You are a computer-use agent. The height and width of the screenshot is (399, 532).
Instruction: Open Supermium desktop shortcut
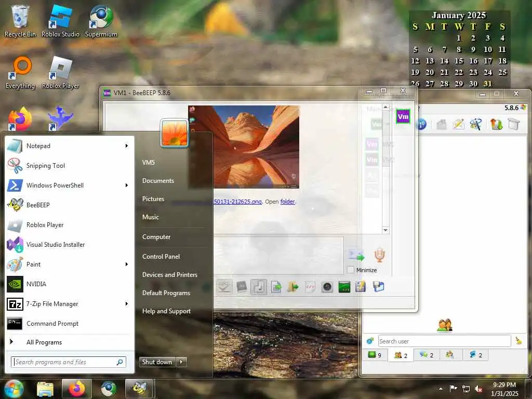coord(101,21)
